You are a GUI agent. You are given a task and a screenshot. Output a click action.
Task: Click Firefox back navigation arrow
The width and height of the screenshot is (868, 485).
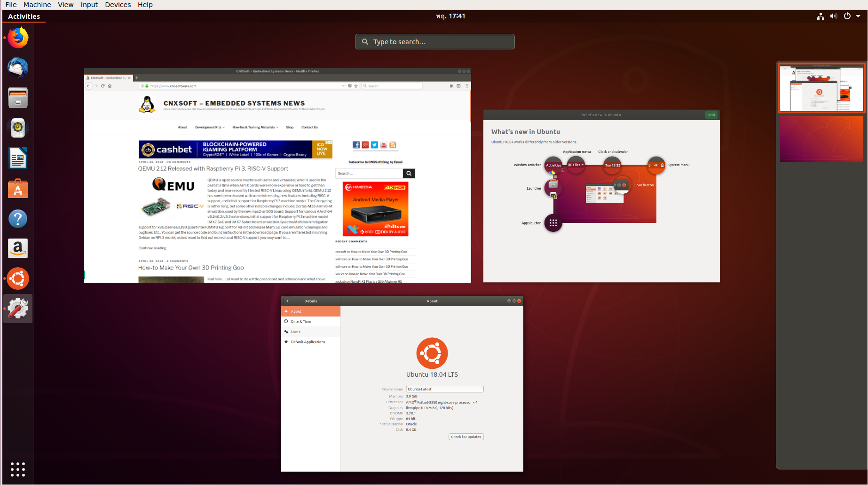(x=88, y=86)
